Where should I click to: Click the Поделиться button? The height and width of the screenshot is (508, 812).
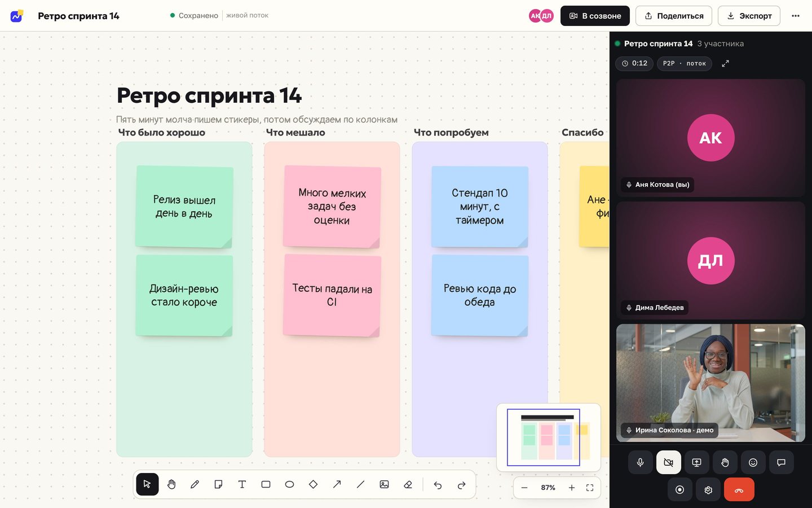(x=674, y=16)
